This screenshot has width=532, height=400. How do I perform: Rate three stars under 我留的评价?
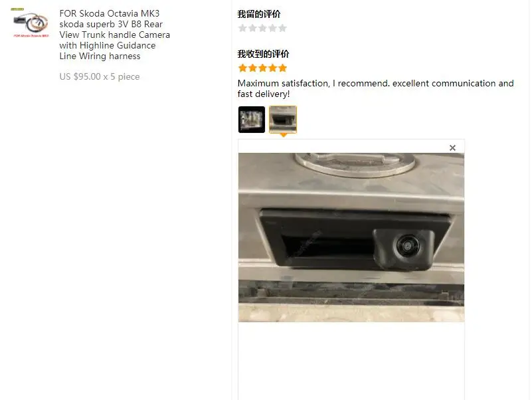tap(262, 28)
